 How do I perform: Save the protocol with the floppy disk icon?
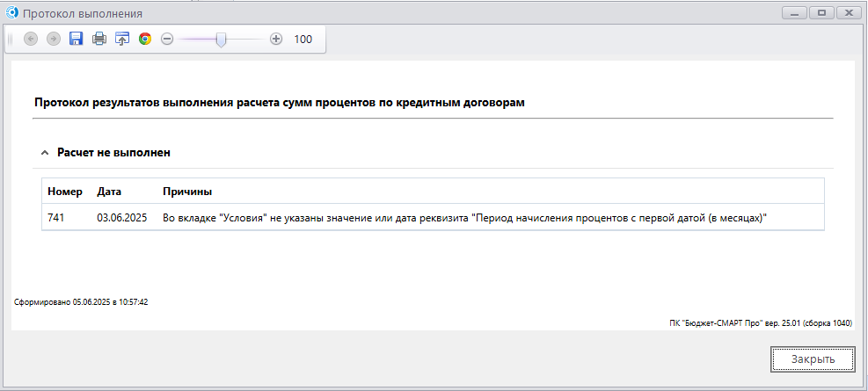coord(77,39)
